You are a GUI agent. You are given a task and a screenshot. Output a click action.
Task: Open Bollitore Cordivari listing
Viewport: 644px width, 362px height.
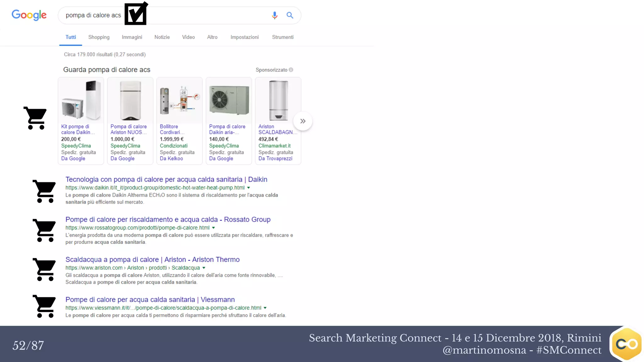pyautogui.click(x=172, y=129)
